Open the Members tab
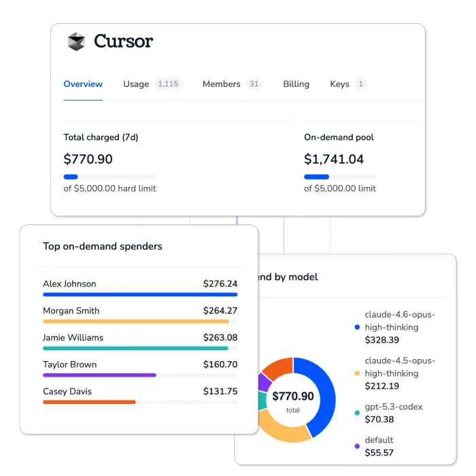Image resolution: width=476 pixels, height=476 pixels. pyautogui.click(x=221, y=84)
